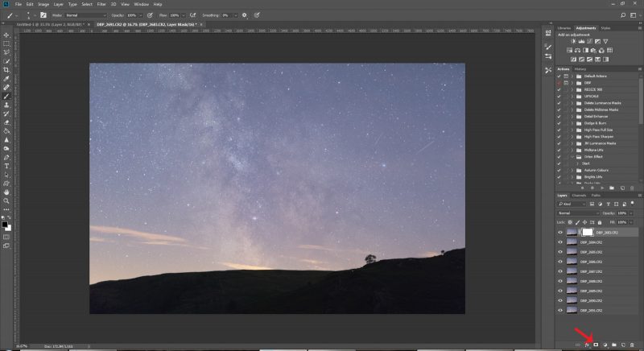Click the Hand tool
Screen dimensions: 644x351
(x=6, y=192)
